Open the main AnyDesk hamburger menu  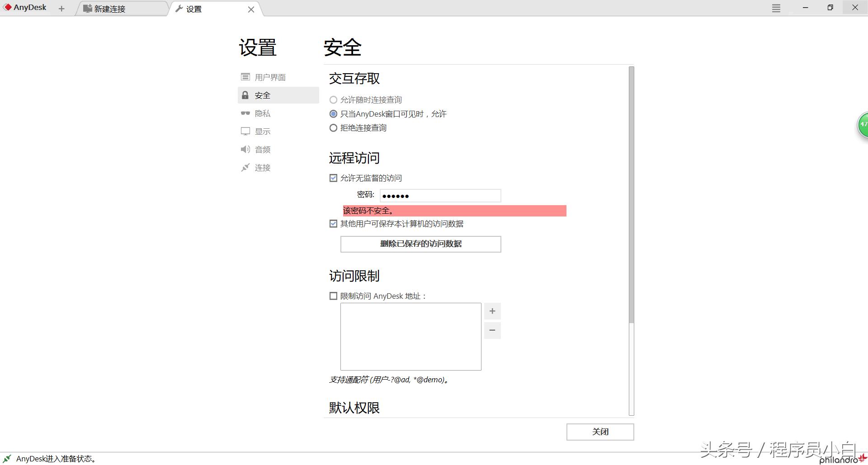(776, 8)
